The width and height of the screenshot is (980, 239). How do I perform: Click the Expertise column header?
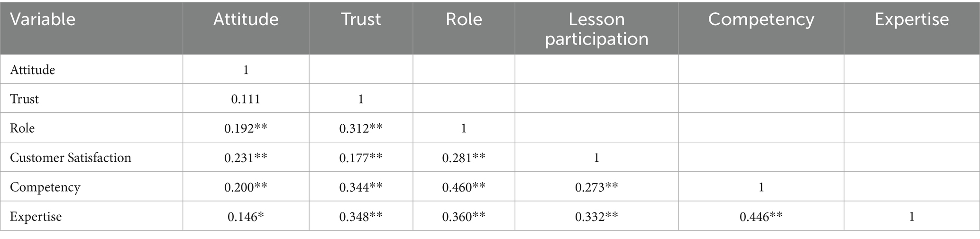911,19
